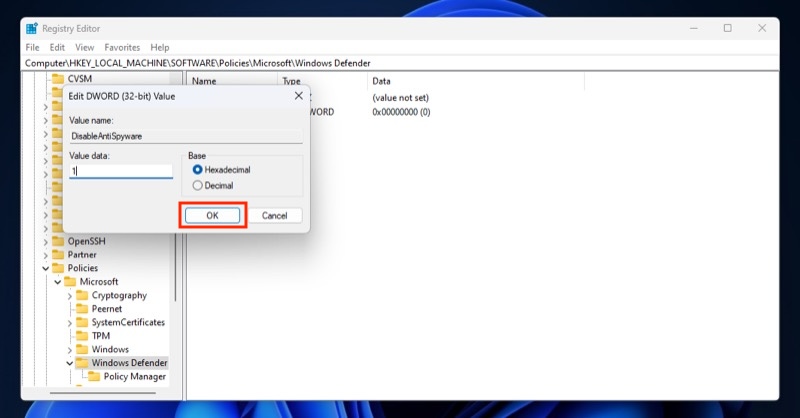Select the Peernet folder icon

coord(82,309)
